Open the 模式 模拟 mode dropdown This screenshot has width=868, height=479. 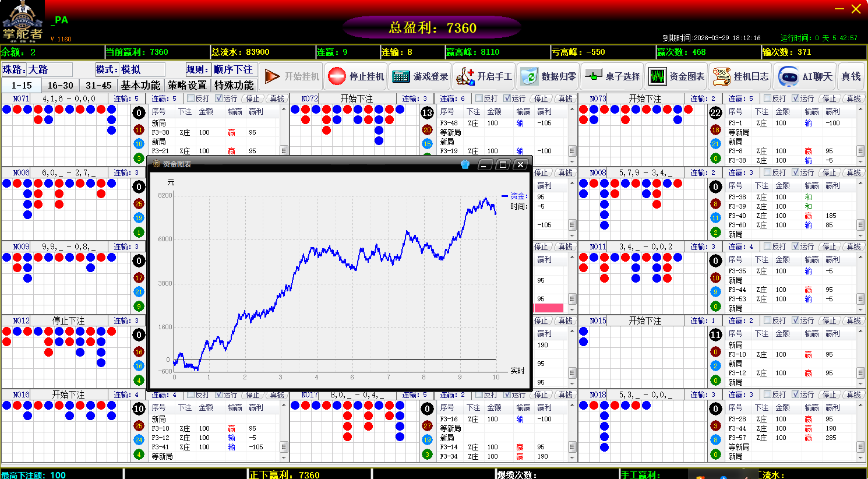coord(142,70)
